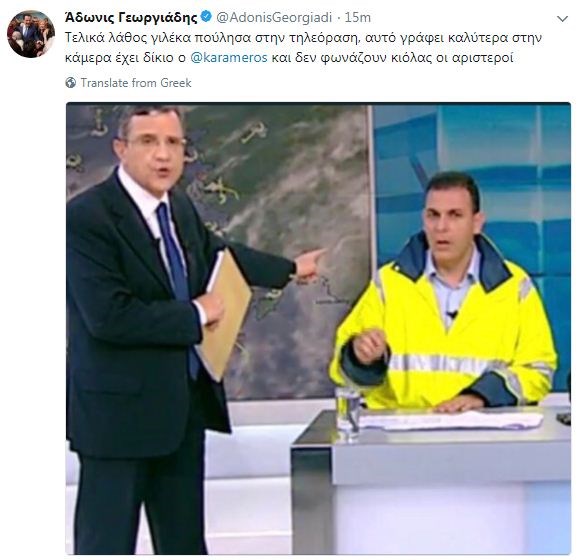Click the tweet's first line of text

coord(303,38)
